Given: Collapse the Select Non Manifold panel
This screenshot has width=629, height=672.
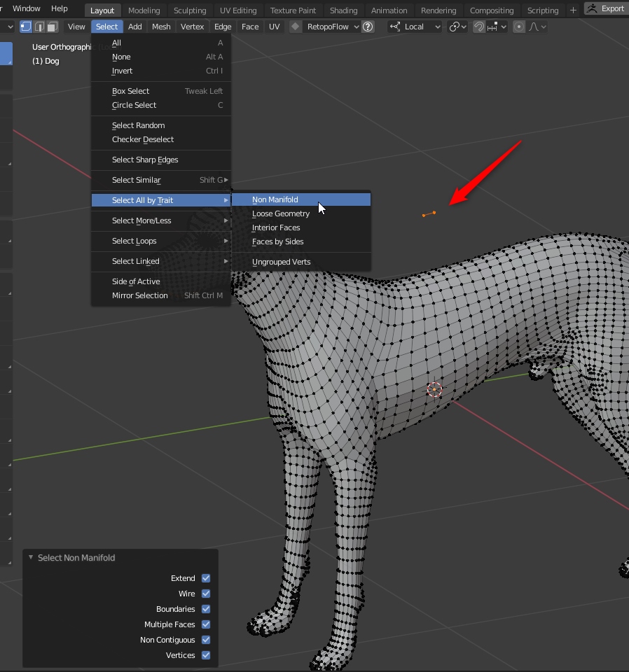Looking at the screenshot, I should (31, 557).
